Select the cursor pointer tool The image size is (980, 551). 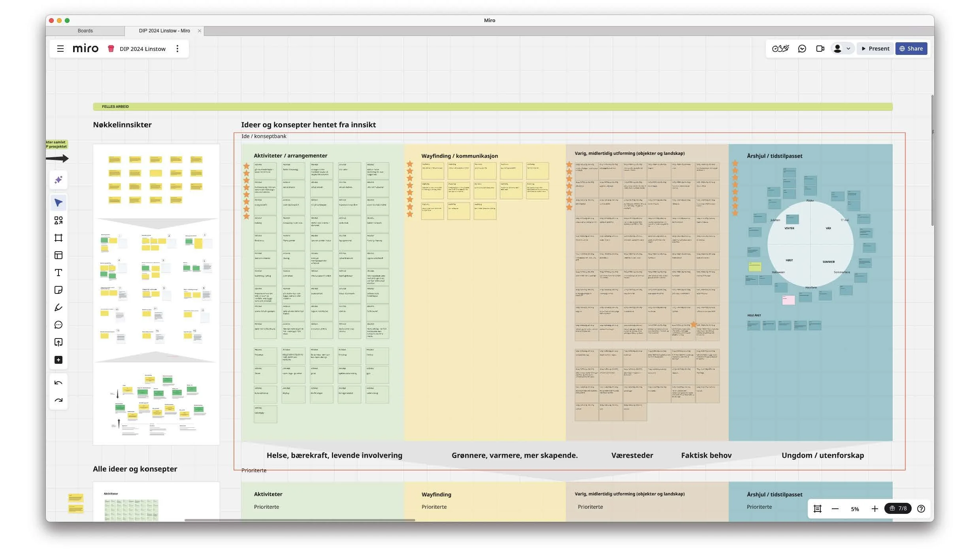58,203
